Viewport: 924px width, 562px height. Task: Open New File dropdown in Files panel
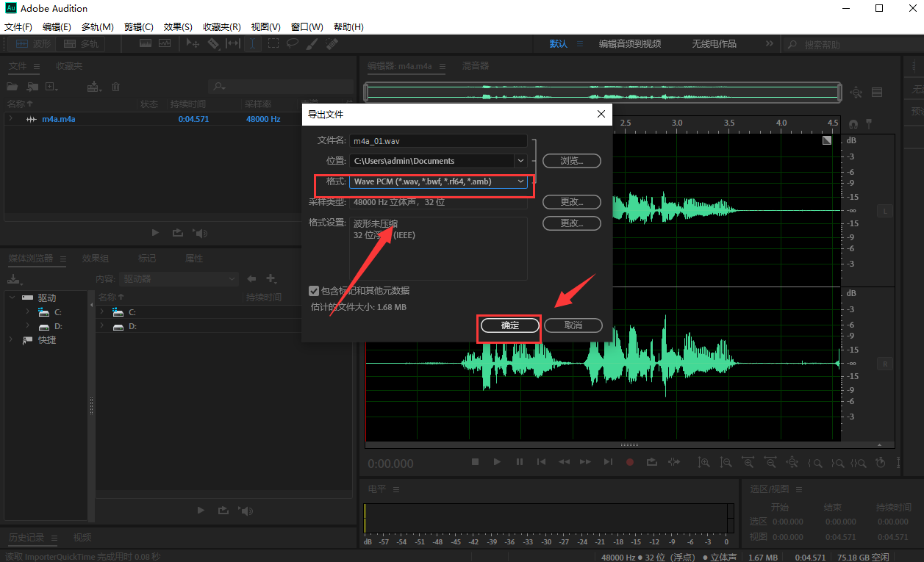click(x=51, y=87)
